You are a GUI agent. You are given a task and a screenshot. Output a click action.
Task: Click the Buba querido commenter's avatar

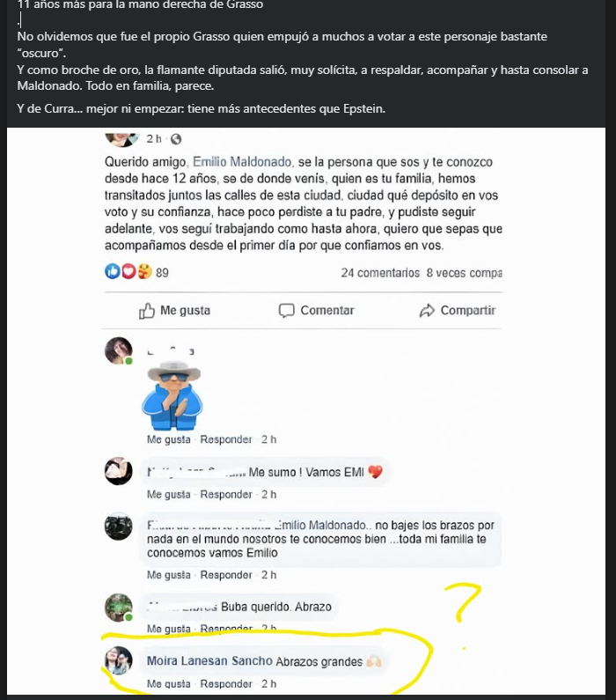pos(118,608)
